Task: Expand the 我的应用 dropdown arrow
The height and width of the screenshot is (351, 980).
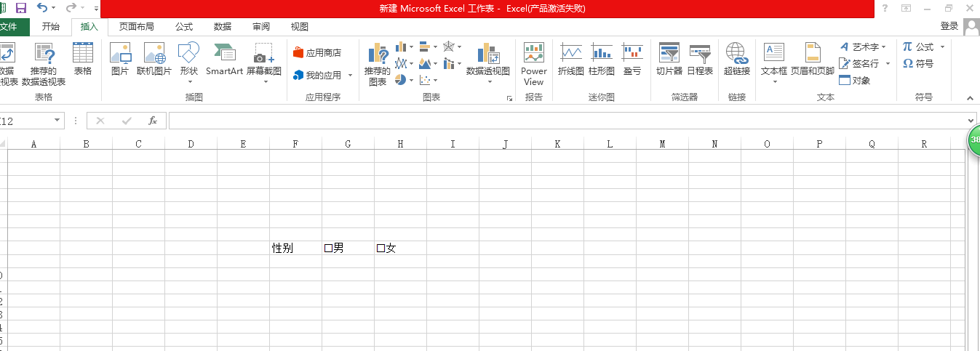Action: click(x=350, y=76)
